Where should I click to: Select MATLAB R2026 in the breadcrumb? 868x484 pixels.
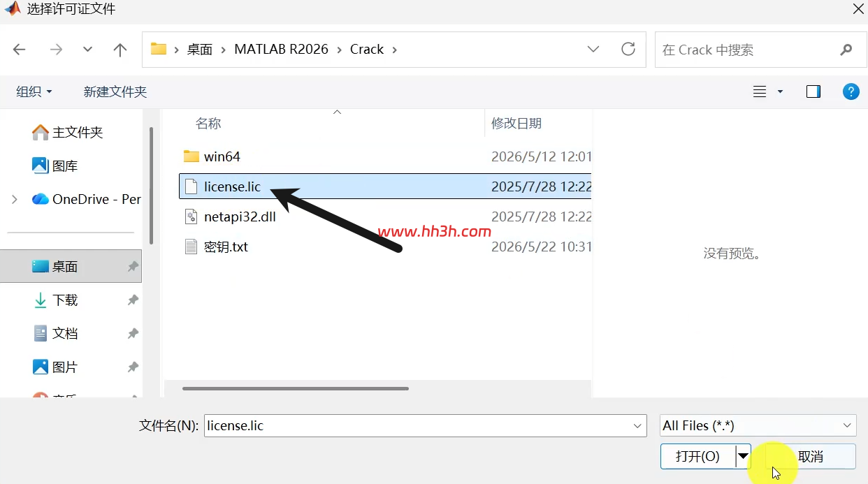[x=281, y=50]
